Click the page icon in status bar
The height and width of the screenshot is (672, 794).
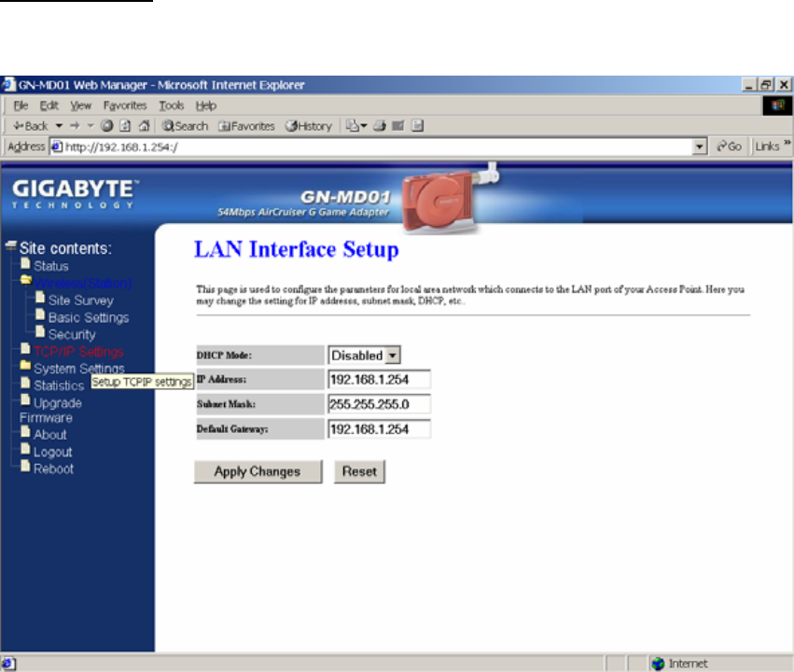point(8,664)
